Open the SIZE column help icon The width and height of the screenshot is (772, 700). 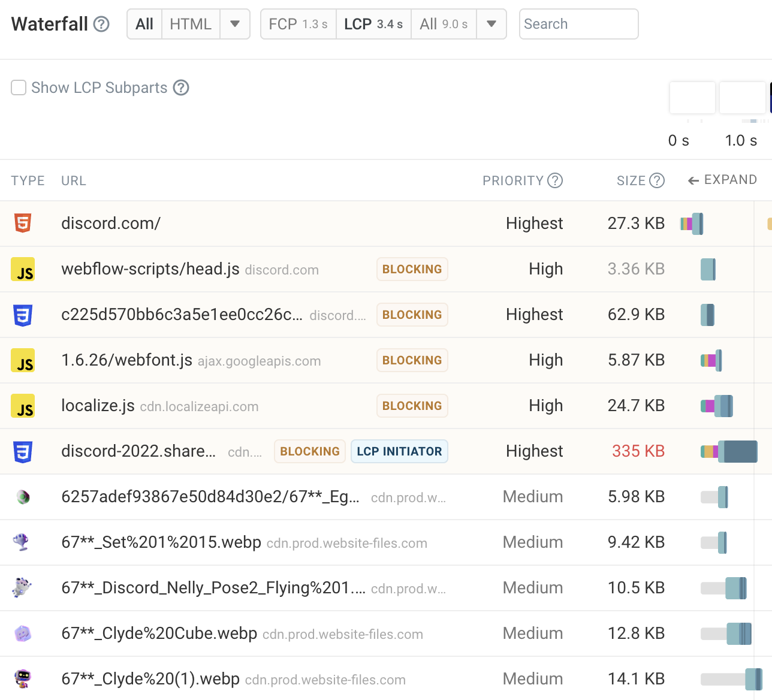pyautogui.click(x=657, y=180)
